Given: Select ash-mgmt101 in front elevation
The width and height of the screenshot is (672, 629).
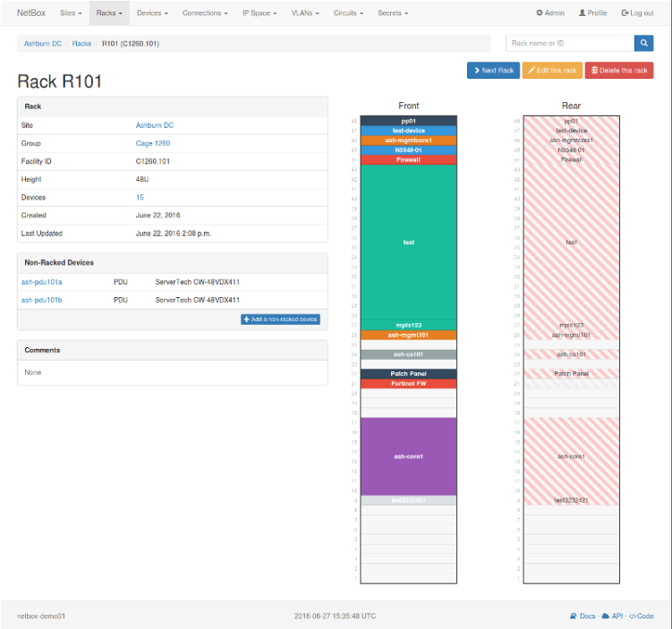Looking at the screenshot, I should pos(408,335).
